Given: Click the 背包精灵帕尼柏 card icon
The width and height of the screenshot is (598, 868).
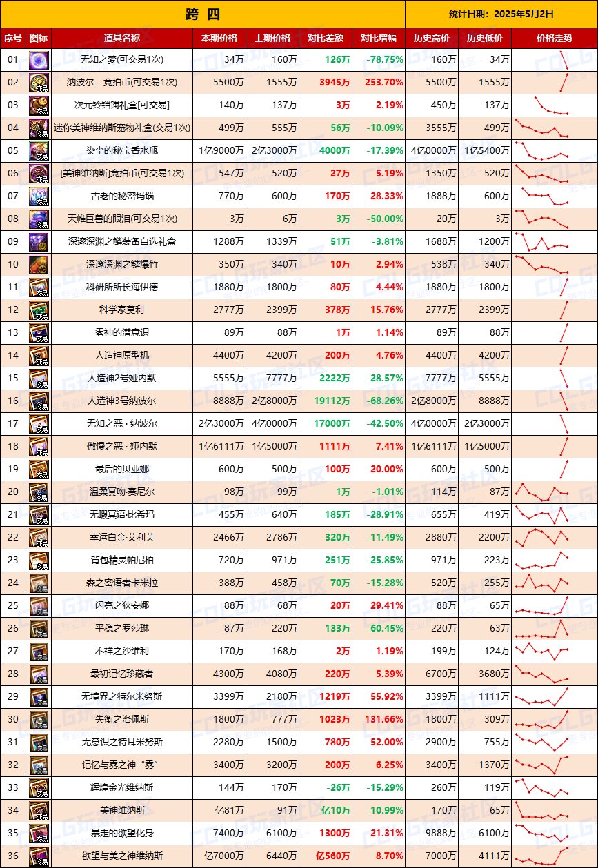Looking at the screenshot, I should (x=39, y=560).
